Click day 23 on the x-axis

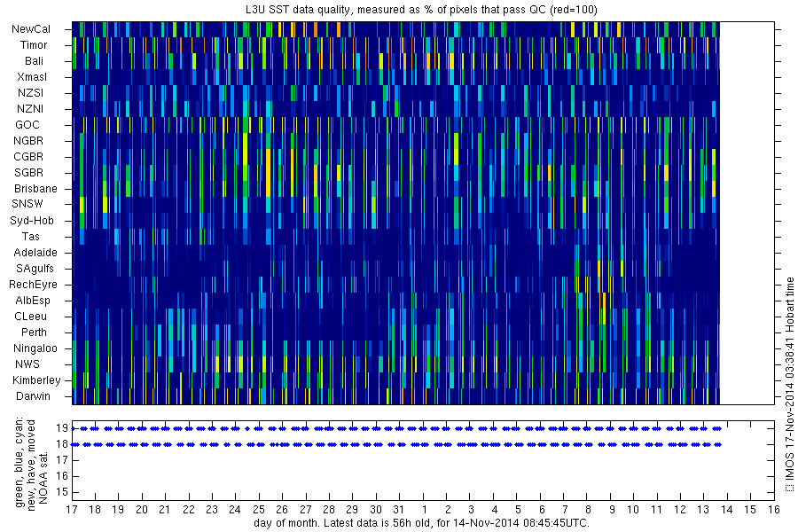pyautogui.click(x=212, y=510)
